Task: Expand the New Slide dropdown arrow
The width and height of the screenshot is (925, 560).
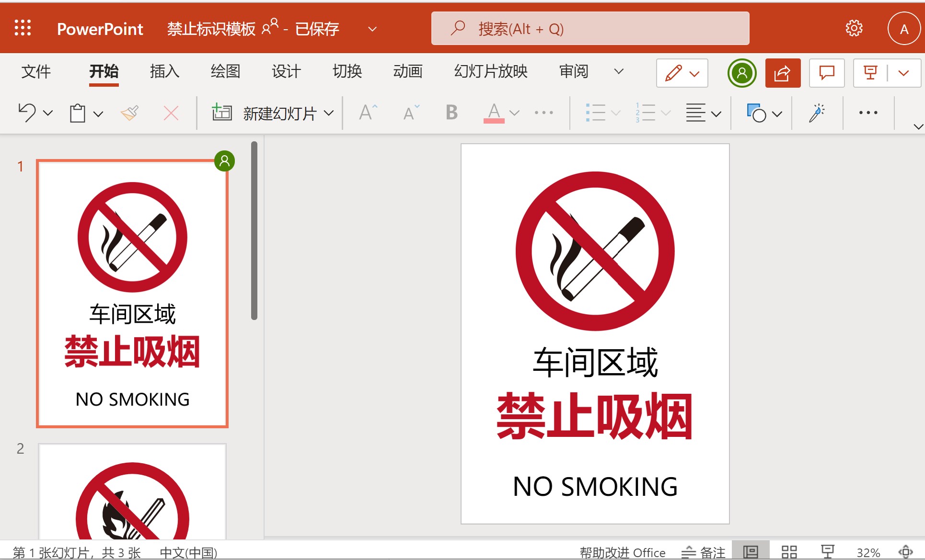Action: [x=329, y=113]
